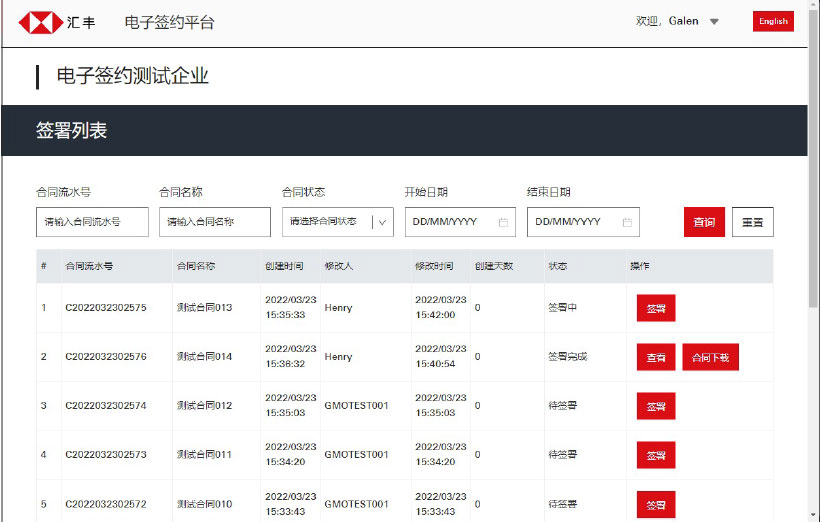Sign contract 测试合同011 in row 4

(656, 455)
